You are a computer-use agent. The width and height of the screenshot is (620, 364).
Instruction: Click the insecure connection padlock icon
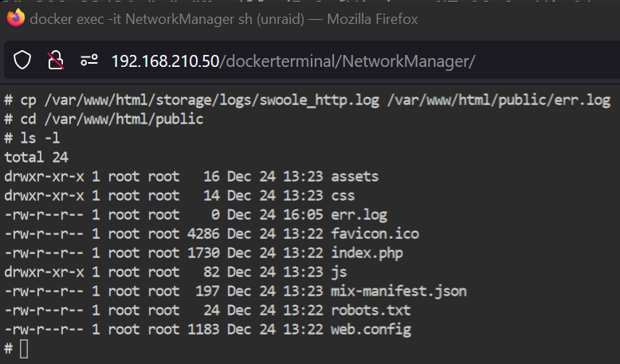click(x=55, y=61)
